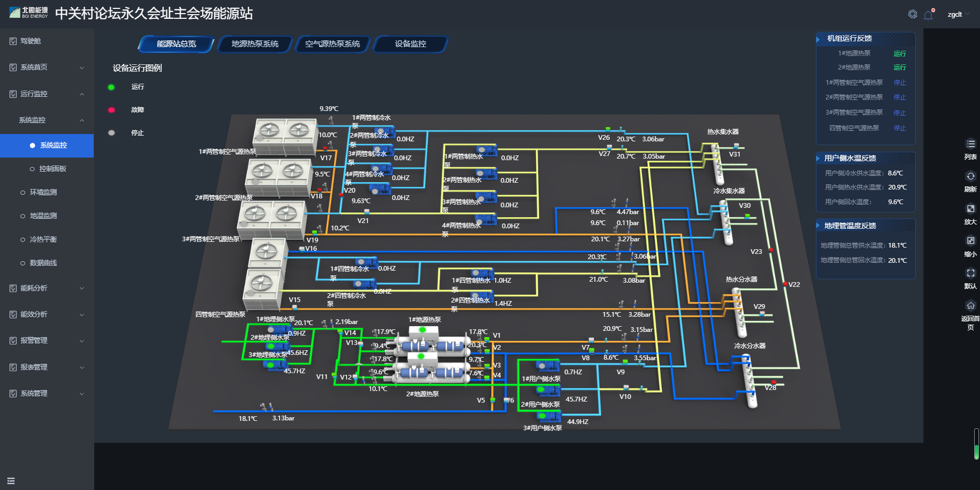
Task: Click the green vertical scrollbar at right
Action: [976, 444]
